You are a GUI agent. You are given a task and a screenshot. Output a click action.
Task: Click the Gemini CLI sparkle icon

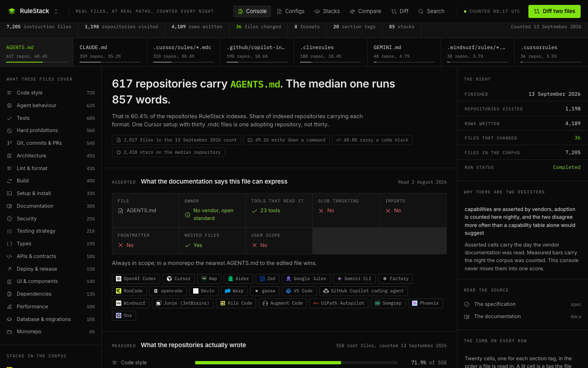(339, 279)
